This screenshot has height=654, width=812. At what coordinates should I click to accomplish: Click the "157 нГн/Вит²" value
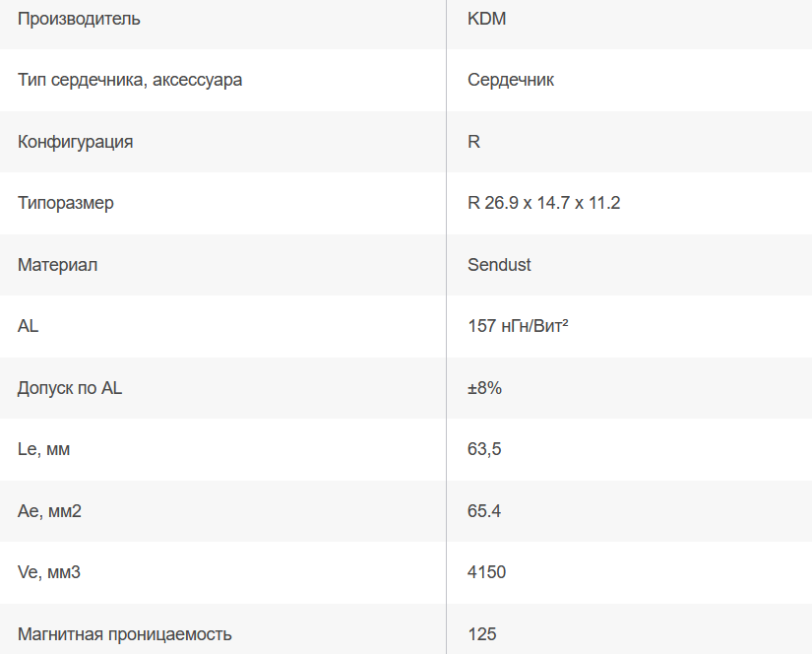[x=519, y=326]
